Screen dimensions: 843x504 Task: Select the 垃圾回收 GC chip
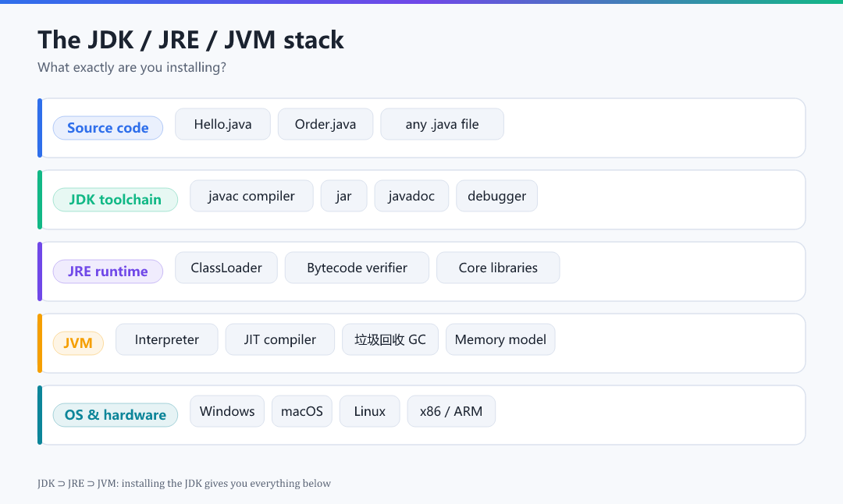(x=390, y=339)
